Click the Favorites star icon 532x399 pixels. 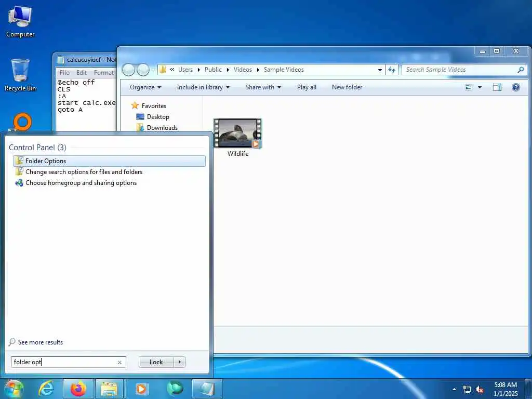tap(135, 105)
